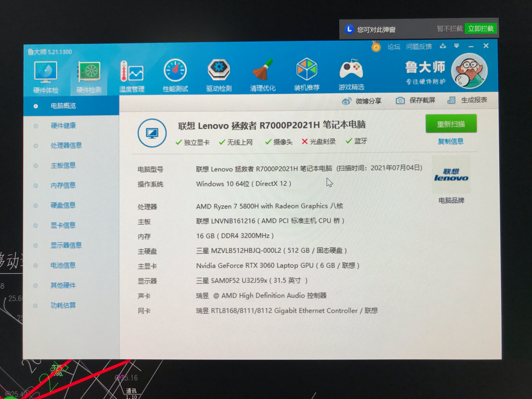This screenshot has height=399, width=532.
Task: Click the skin/share icon next to 问题反馈
Action: pos(443,46)
